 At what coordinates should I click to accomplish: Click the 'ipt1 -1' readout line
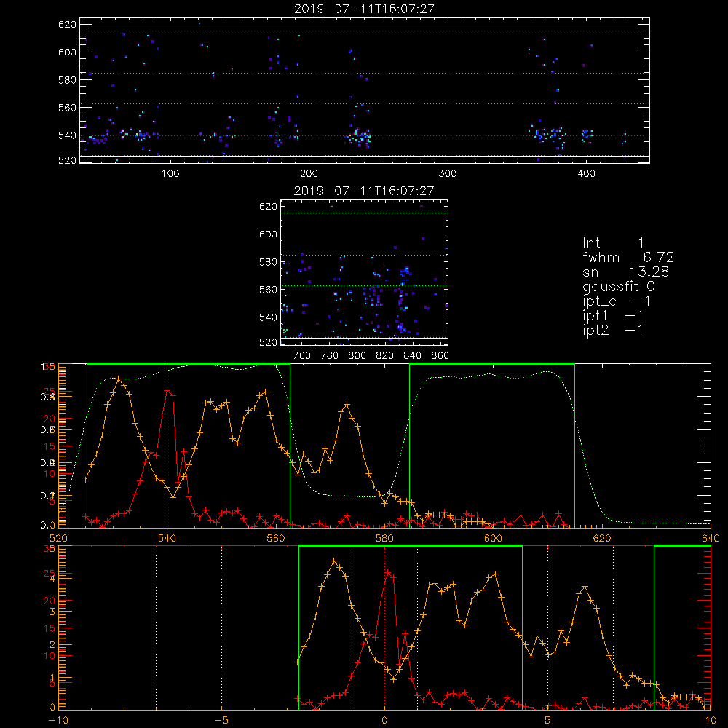613,316
